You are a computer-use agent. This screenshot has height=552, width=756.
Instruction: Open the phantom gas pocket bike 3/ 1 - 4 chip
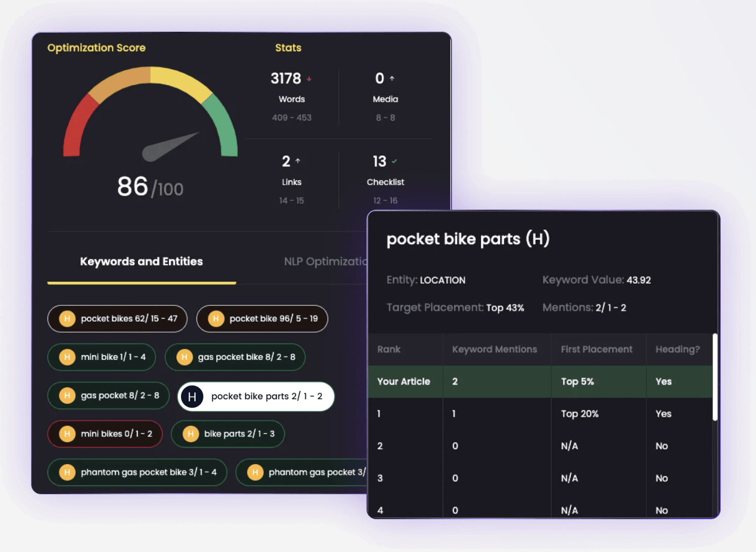point(137,472)
